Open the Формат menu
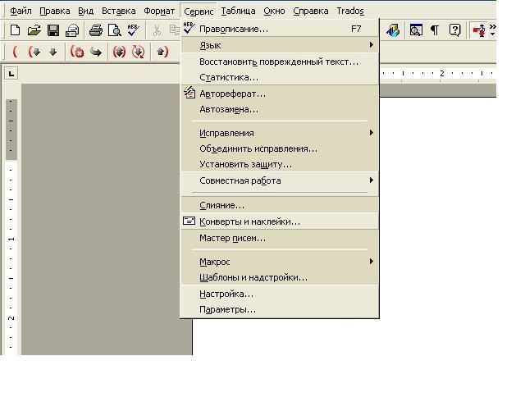 pos(159,11)
